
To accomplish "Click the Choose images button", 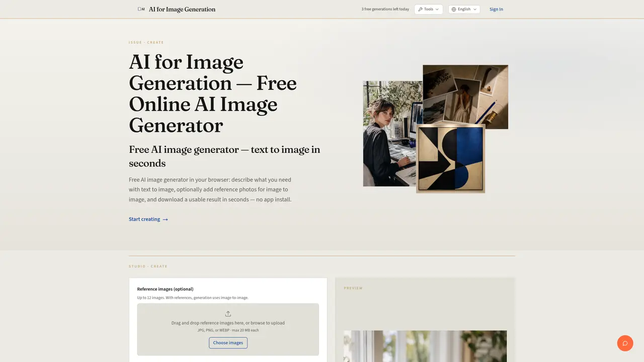I will [228, 343].
